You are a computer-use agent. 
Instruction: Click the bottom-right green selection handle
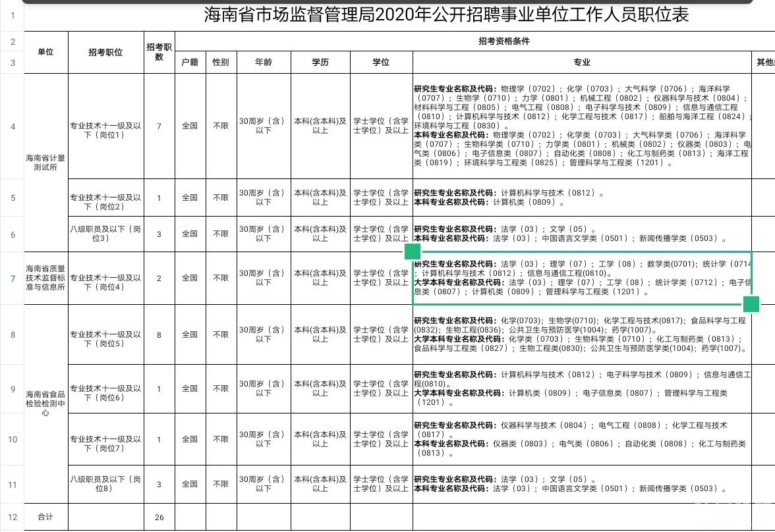pos(751,304)
